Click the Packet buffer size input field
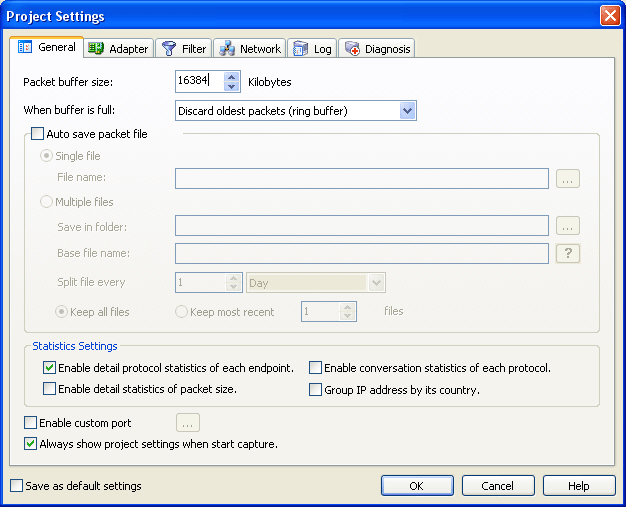The image size is (626, 507). [x=198, y=82]
